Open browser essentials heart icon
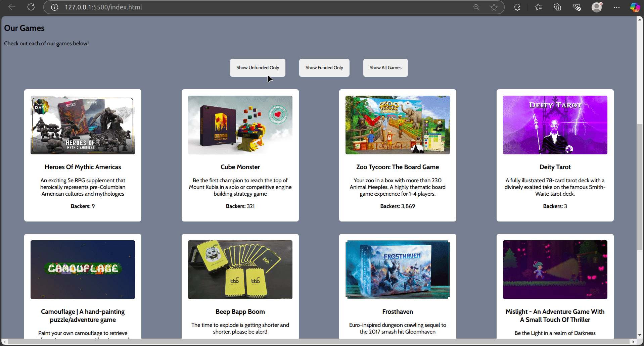 pos(577,7)
